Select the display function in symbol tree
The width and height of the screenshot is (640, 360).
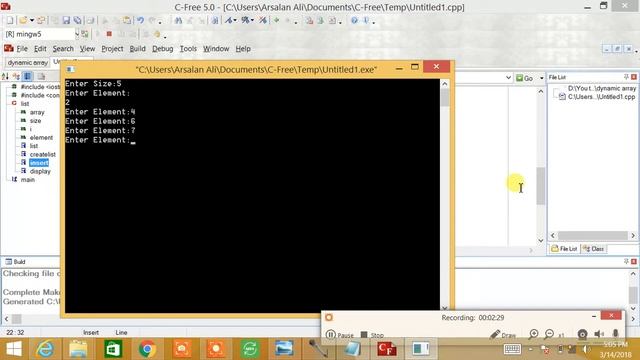point(40,171)
